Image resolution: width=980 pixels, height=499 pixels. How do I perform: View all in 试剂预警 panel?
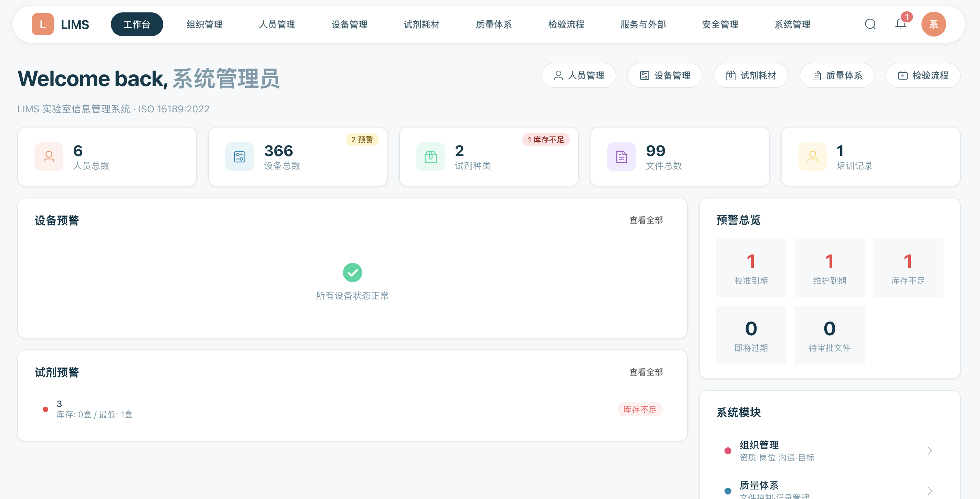click(646, 372)
